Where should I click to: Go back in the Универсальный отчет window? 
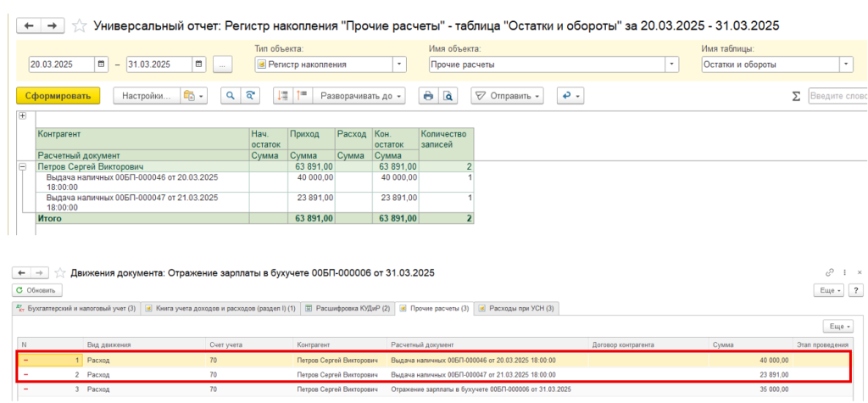coord(30,25)
